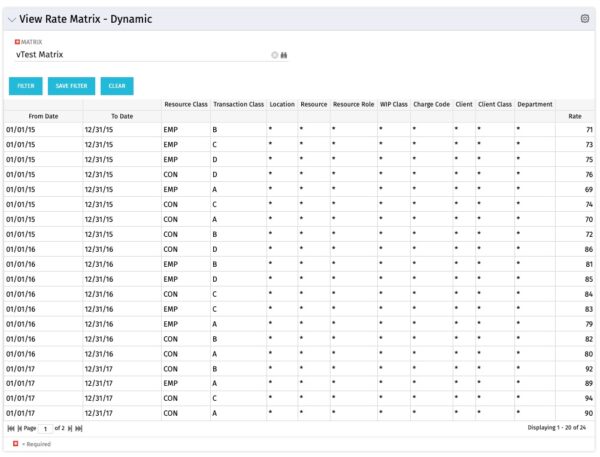Click the Rate column header
Image resolution: width=600 pixels, height=457 pixels.
click(x=575, y=116)
